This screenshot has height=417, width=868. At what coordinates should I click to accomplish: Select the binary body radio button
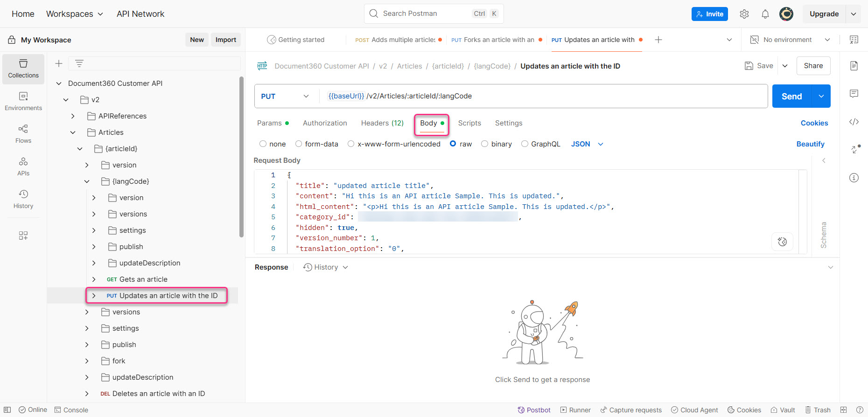(485, 144)
